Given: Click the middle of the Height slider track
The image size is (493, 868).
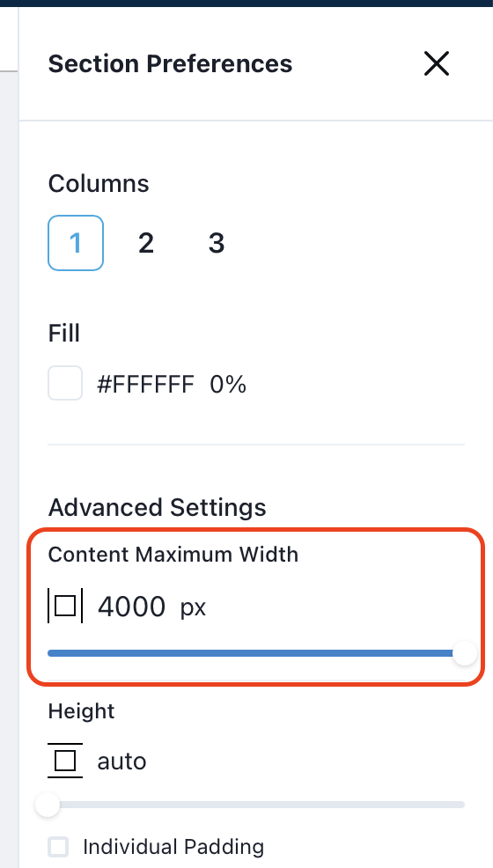Looking at the screenshot, I should [256, 805].
